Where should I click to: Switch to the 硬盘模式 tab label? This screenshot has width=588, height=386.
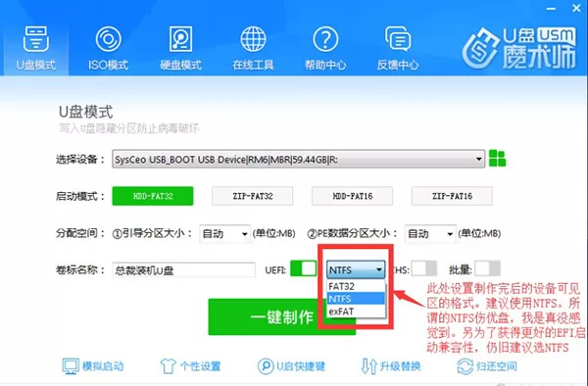(x=180, y=65)
